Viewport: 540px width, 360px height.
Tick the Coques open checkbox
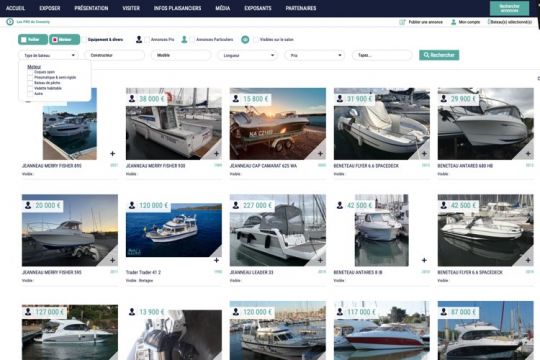[x=30, y=72]
